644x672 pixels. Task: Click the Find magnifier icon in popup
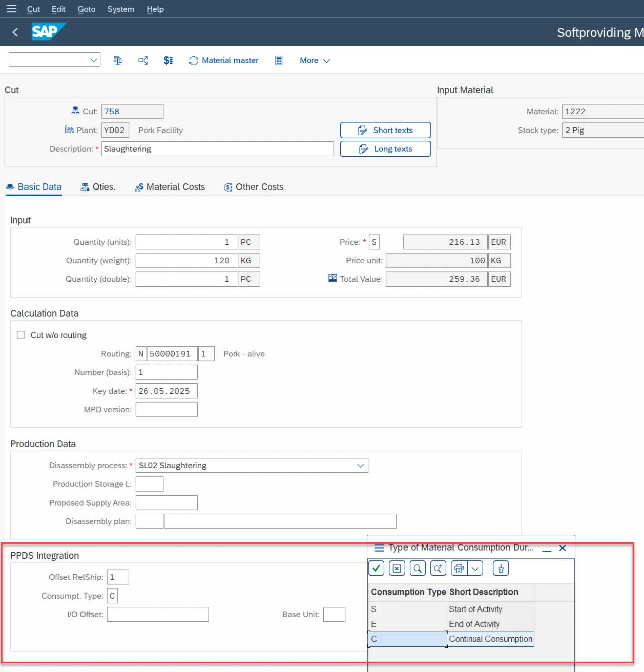tap(418, 568)
